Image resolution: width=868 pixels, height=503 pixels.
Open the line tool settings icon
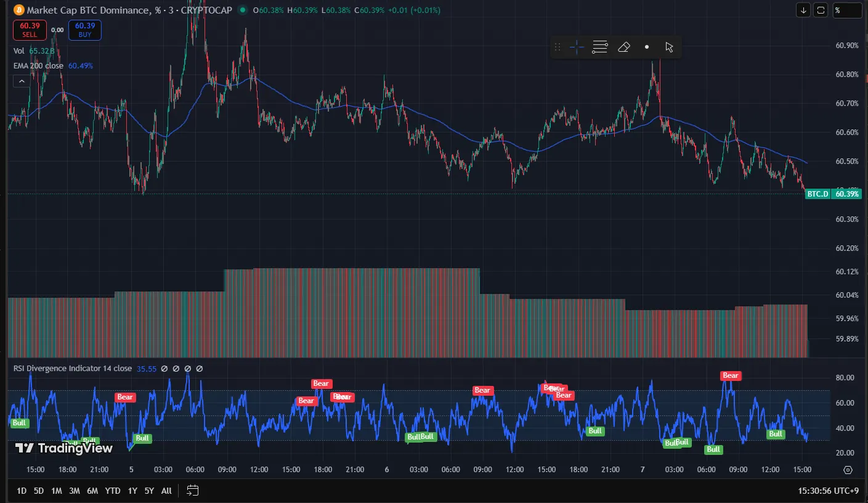point(599,46)
